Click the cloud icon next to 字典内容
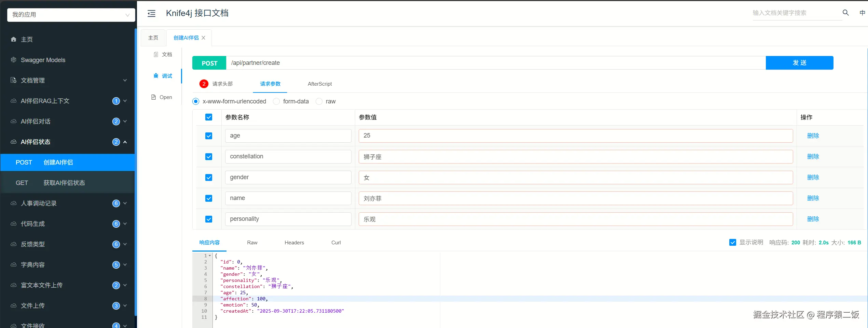The image size is (868, 328). pos(14,265)
